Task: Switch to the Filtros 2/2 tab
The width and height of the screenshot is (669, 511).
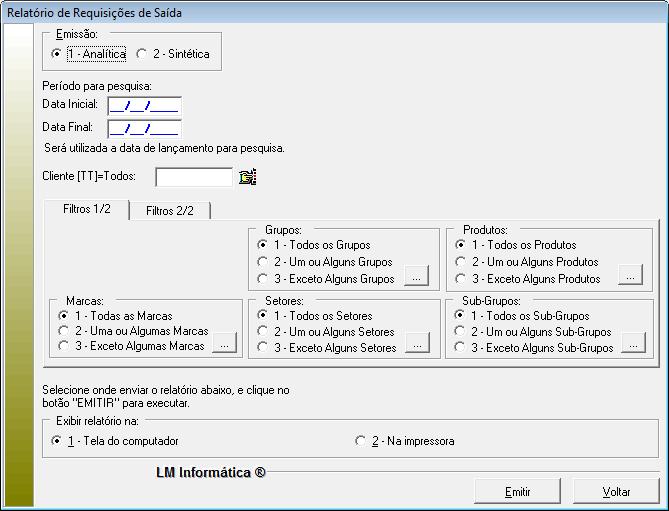Action: (x=169, y=210)
